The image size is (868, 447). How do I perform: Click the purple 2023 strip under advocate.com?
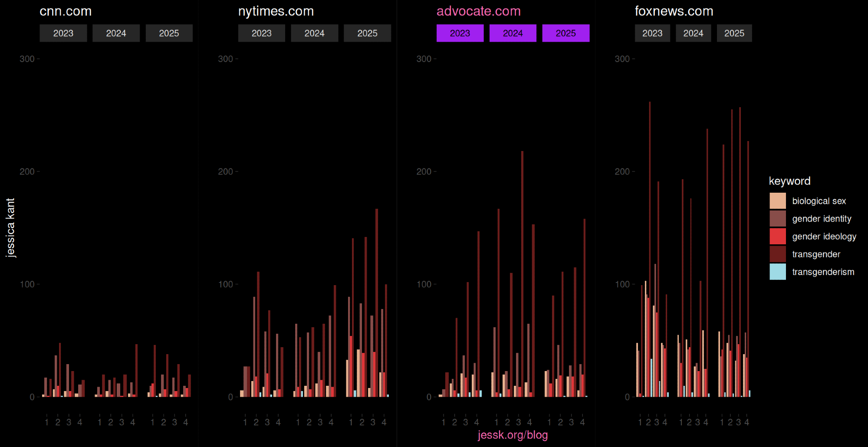coord(460,33)
